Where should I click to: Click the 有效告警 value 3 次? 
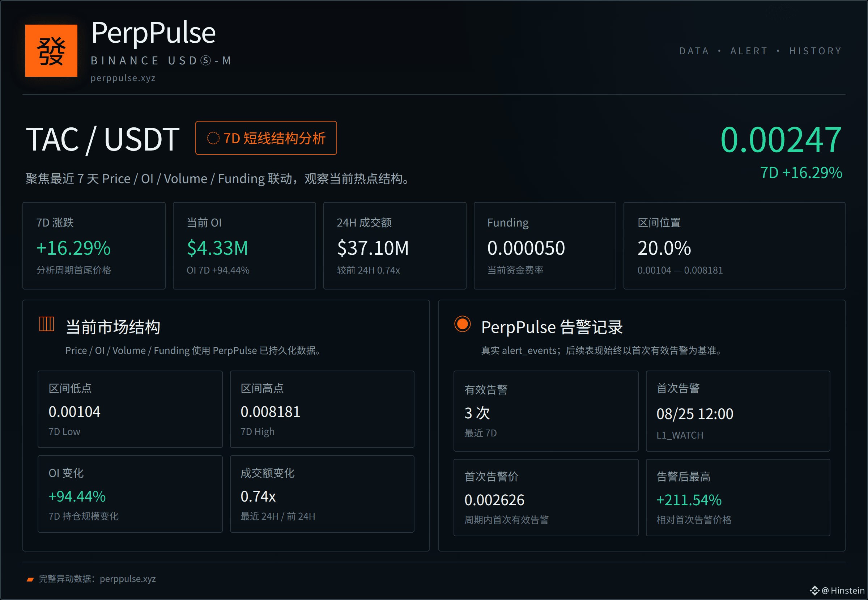coord(477,413)
